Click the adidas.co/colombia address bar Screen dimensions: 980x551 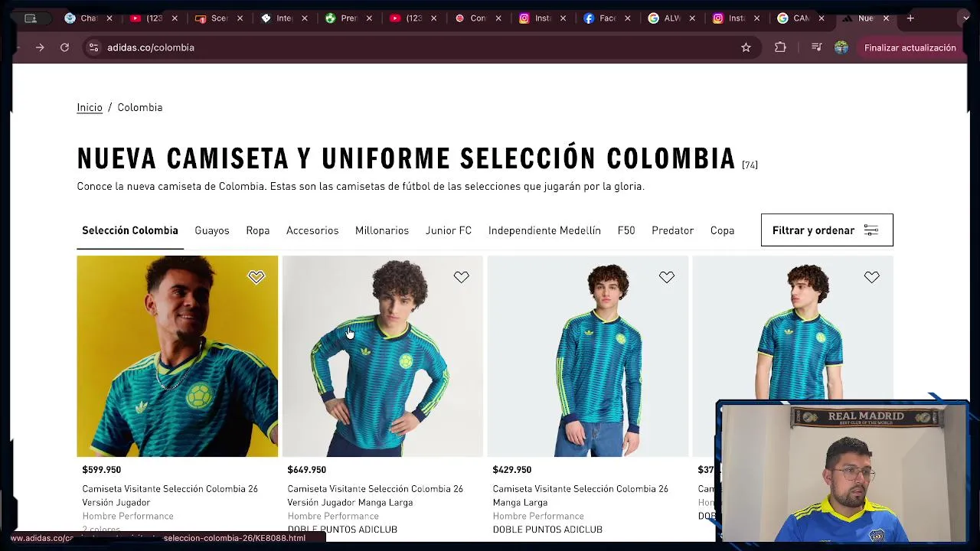point(413,47)
